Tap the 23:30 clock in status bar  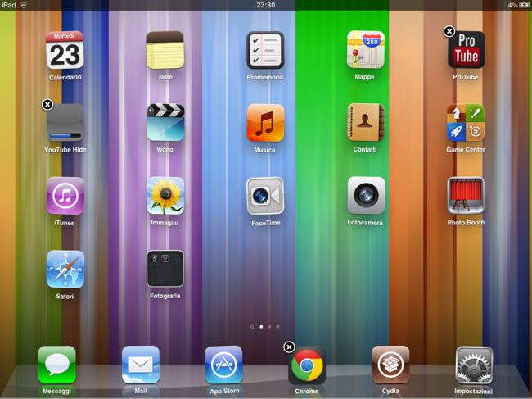[266, 5]
